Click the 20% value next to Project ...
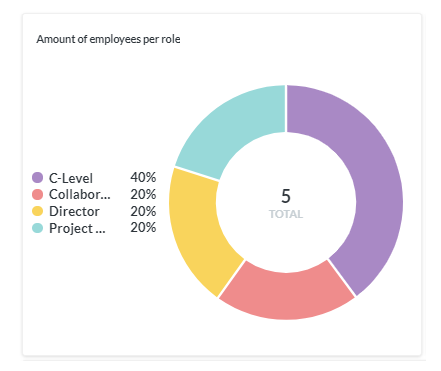 point(143,228)
